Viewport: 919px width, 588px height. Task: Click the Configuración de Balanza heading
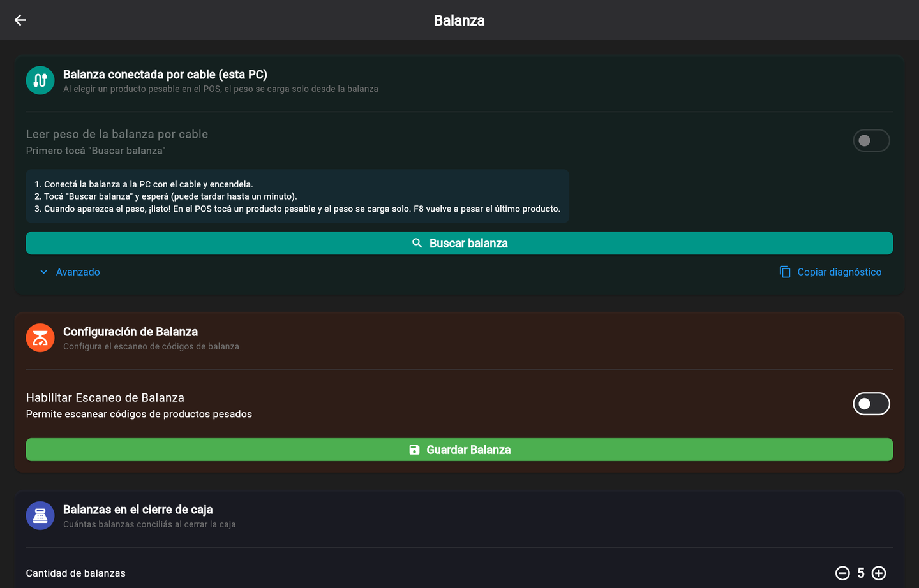pyautogui.click(x=130, y=332)
